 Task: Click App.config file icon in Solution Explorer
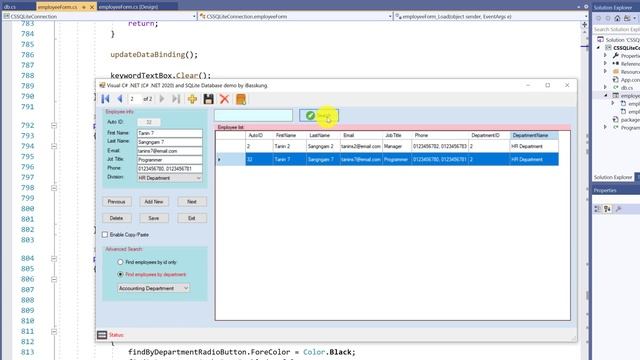click(x=616, y=80)
